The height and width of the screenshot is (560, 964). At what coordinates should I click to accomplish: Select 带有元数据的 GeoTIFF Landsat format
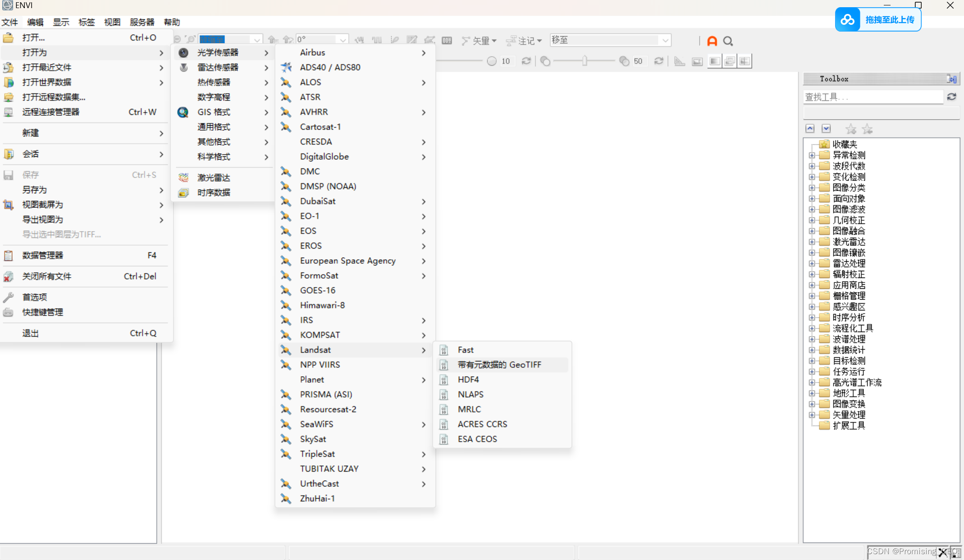click(x=499, y=364)
